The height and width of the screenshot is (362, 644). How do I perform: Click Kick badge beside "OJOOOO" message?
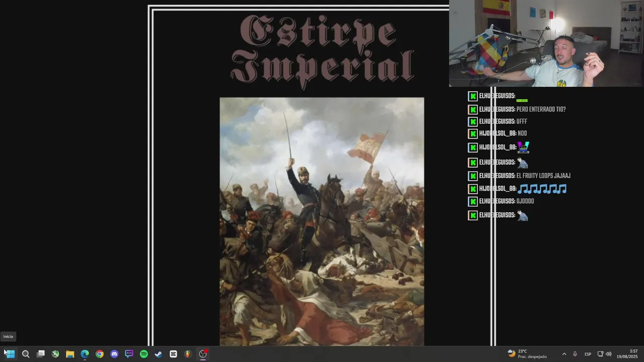coord(473,201)
